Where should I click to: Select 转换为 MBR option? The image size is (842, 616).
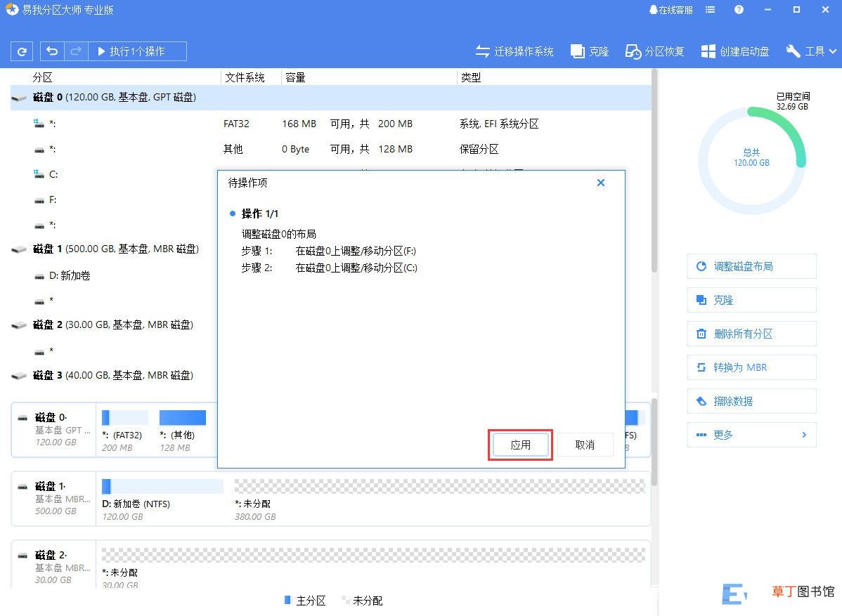click(x=752, y=367)
